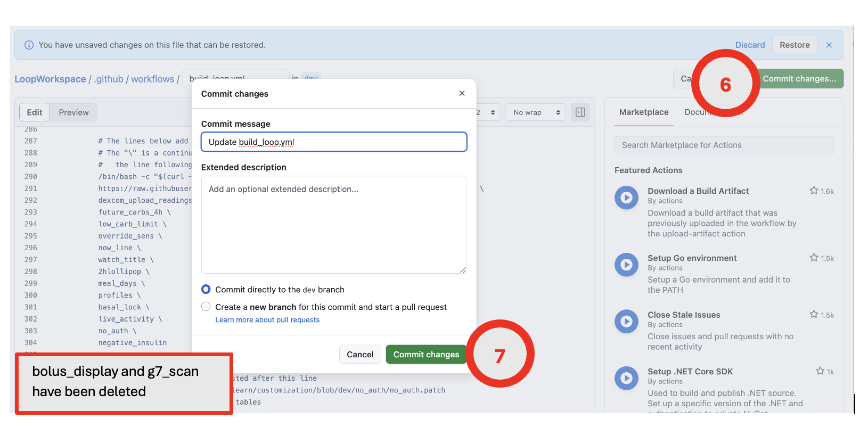The height and width of the screenshot is (443, 868).
Task: Dismiss the unsaved changes banner
Action: point(829,45)
